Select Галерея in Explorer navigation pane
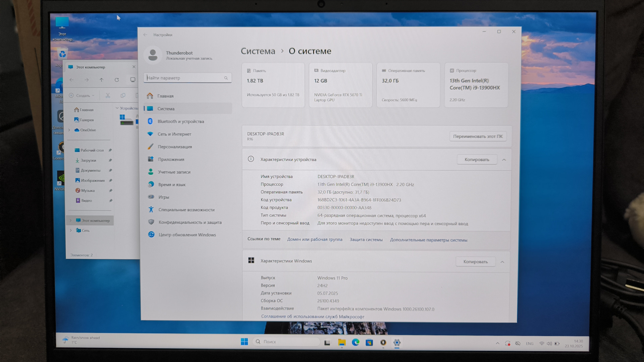This screenshot has width=644, height=362. 84,120
